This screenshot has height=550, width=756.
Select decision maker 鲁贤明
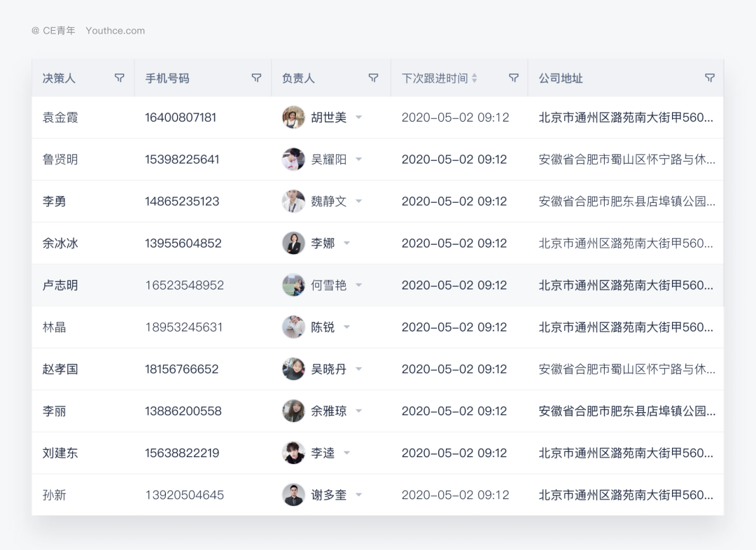point(60,159)
